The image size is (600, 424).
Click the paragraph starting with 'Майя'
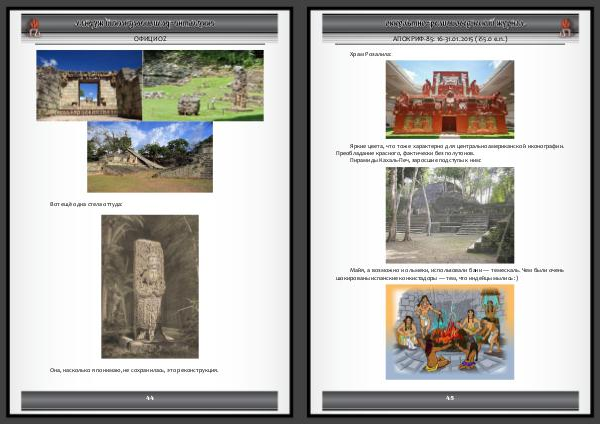[x=449, y=274]
